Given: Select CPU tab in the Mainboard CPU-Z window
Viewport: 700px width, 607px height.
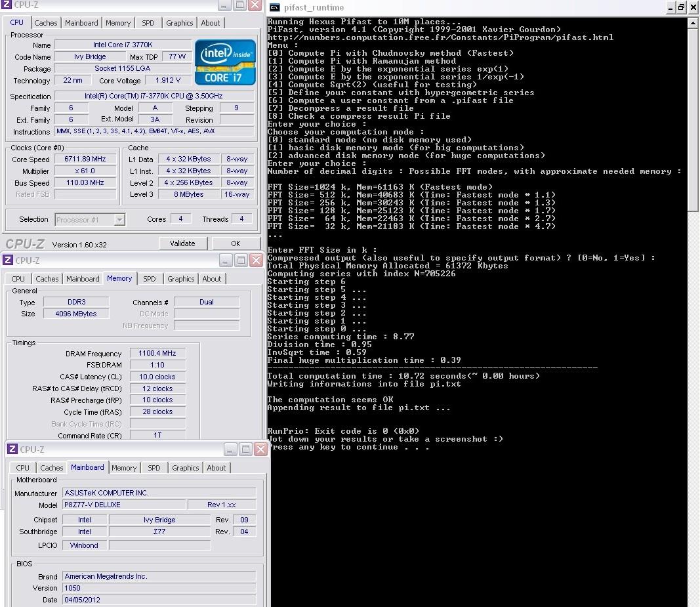Looking at the screenshot, I should (x=22, y=468).
